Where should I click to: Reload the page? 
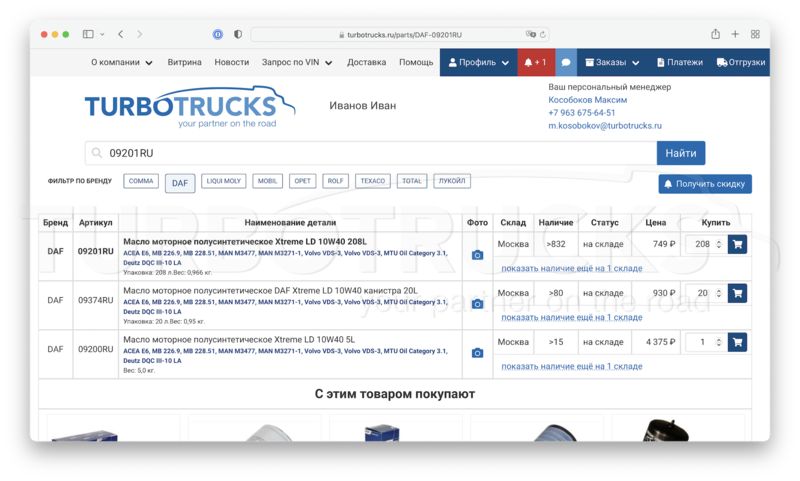tap(542, 35)
